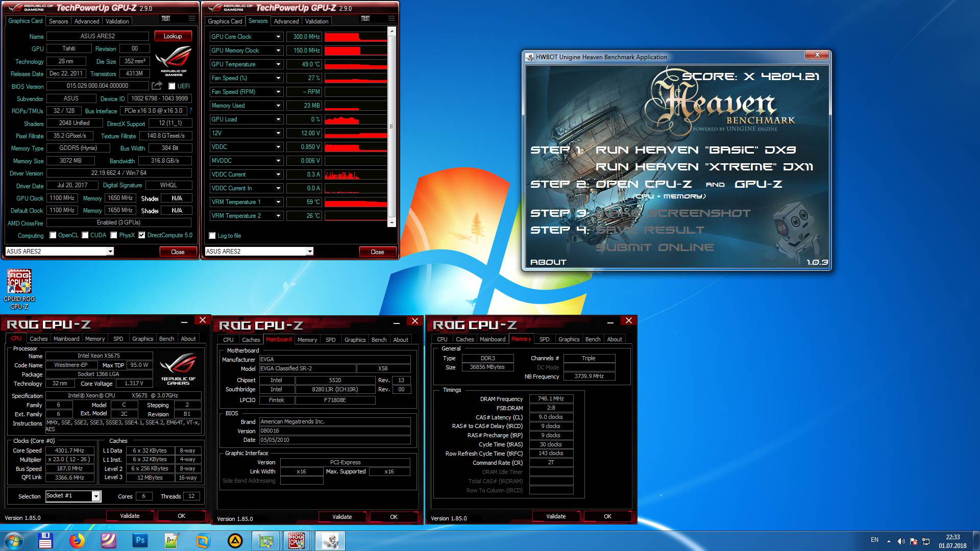Open the Socket #1 selection dropdown
The image size is (980, 551).
[73, 496]
